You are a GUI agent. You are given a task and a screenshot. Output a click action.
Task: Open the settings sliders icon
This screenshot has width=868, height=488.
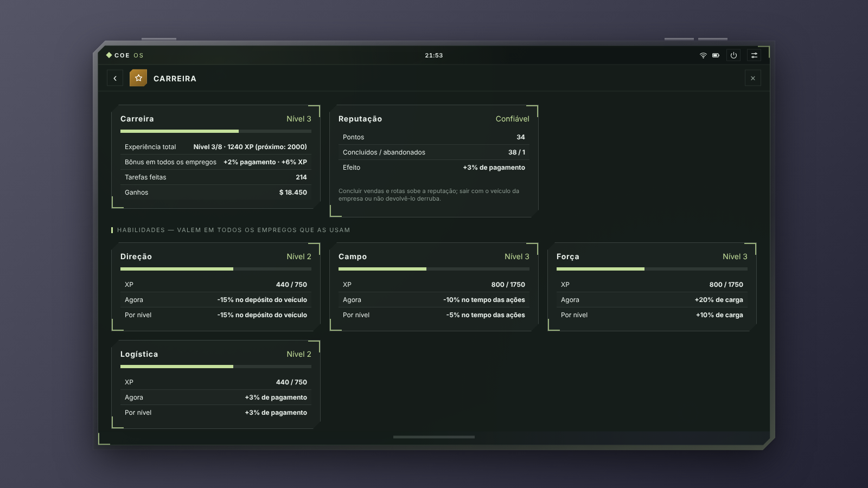pyautogui.click(x=754, y=55)
